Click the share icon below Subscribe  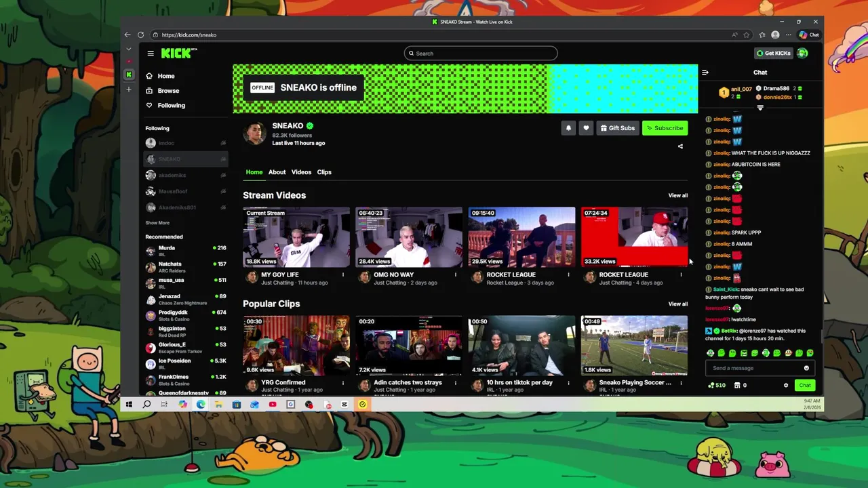pyautogui.click(x=680, y=146)
